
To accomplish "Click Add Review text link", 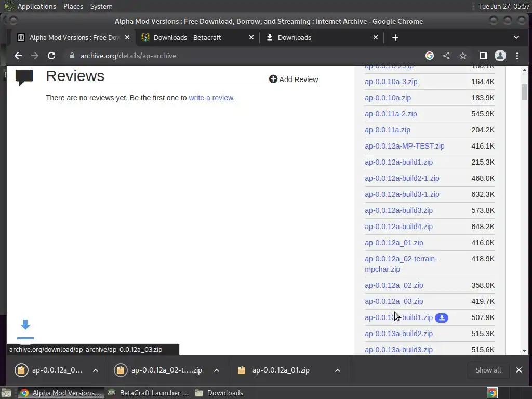I will point(299,79).
